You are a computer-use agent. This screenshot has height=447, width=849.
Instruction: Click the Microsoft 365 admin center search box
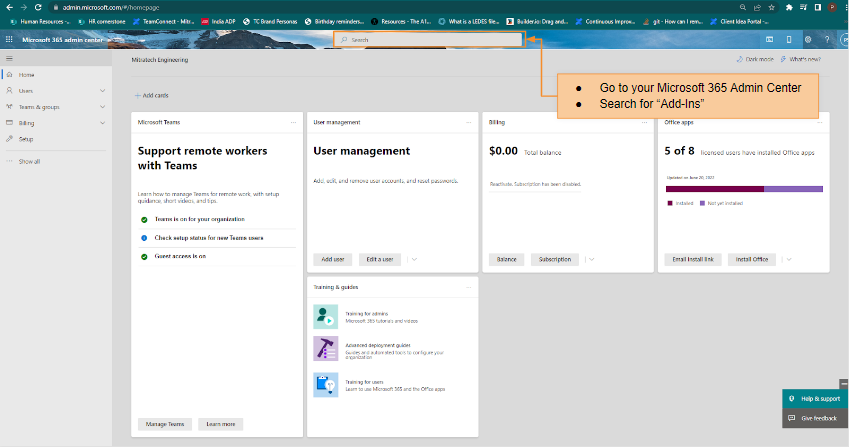click(x=429, y=40)
